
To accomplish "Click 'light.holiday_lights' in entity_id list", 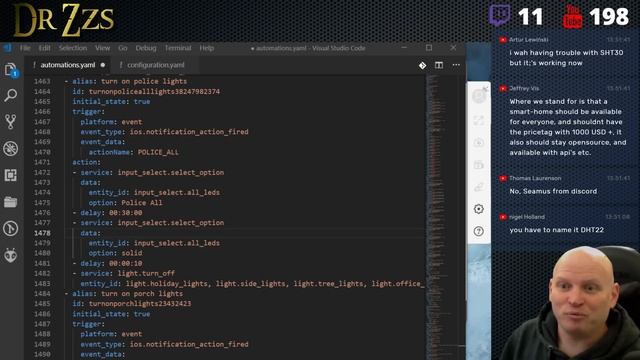I will click(x=167, y=284).
